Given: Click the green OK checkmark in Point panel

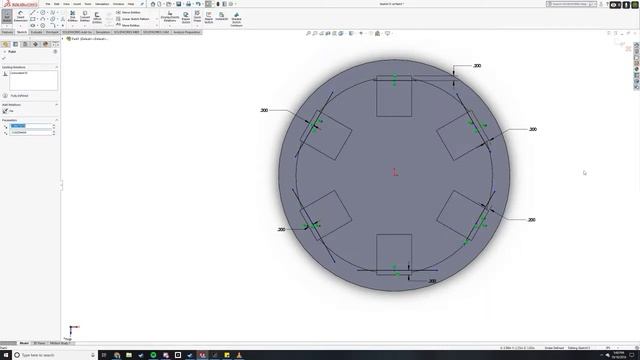Looking at the screenshot, I should 4,58.
